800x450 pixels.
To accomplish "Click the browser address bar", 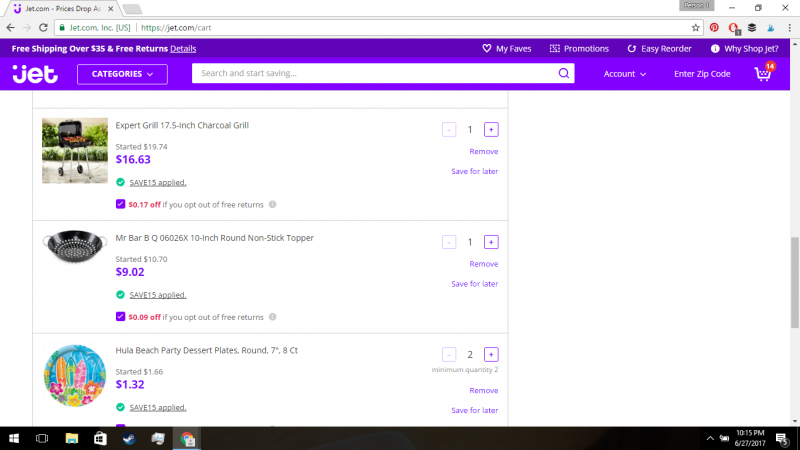I will 378,28.
